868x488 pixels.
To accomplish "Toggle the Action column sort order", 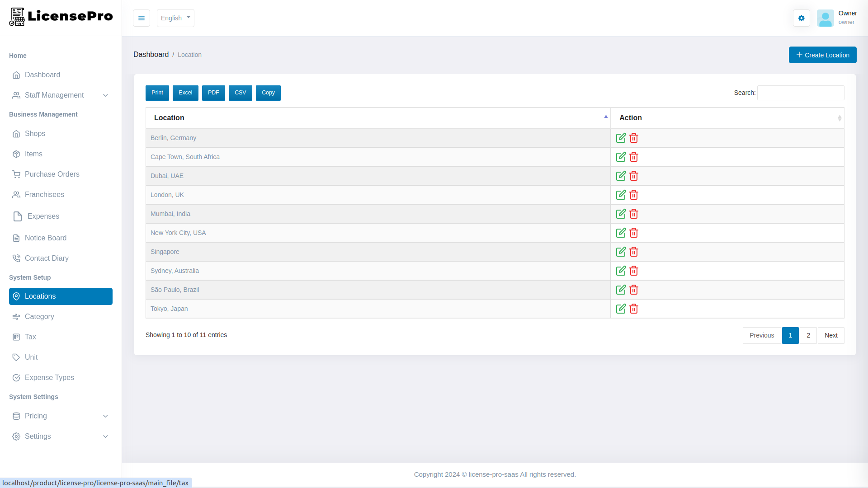I will click(840, 118).
